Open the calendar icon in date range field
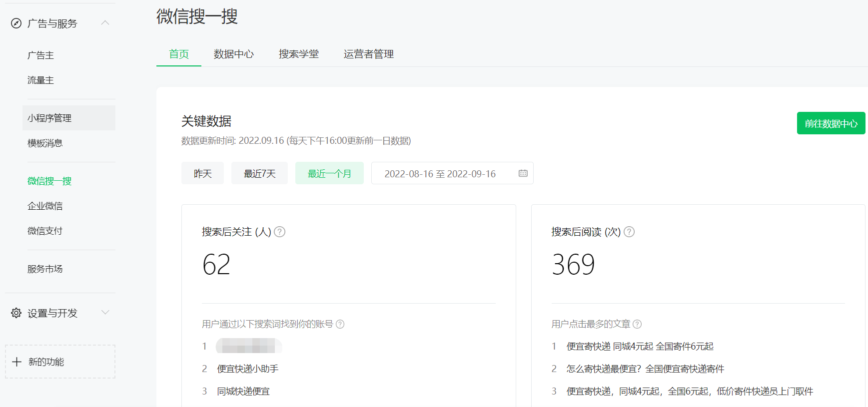 [x=523, y=173]
